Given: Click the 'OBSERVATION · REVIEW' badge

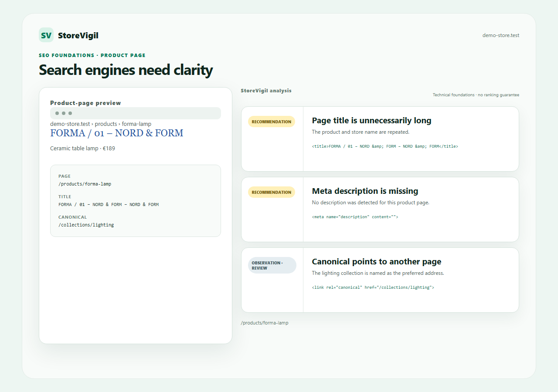Looking at the screenshot, I should point(272,265).
